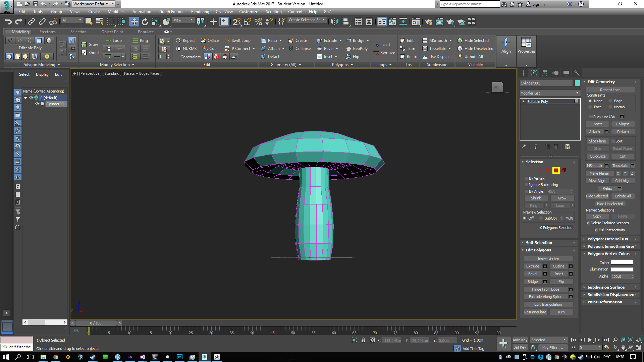This screenshot has height=362, width=644.
Task: Click the Rotate tool icon
Action: point(145,22)
